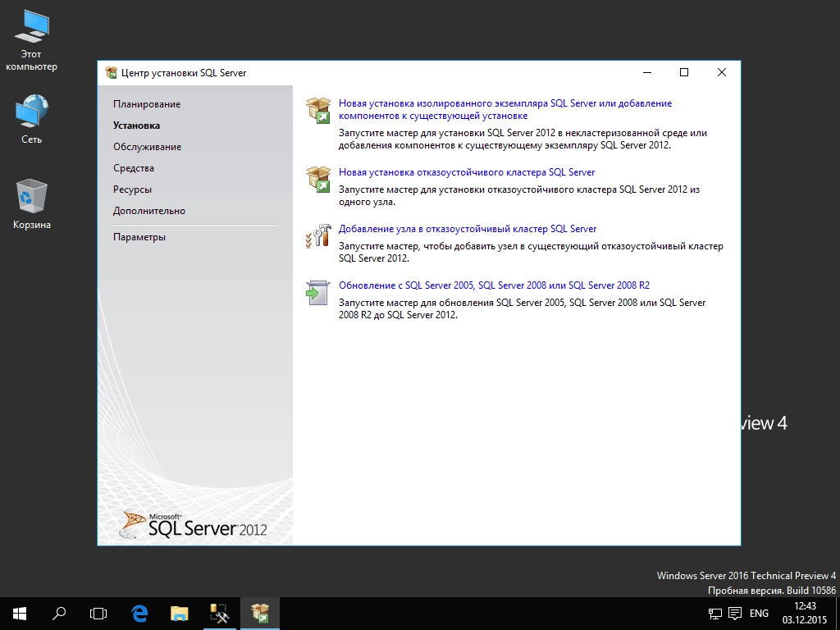This screenshot has width=840, height=630.
Task: Close the SQL Server installation center window
Action: (722, 73)
